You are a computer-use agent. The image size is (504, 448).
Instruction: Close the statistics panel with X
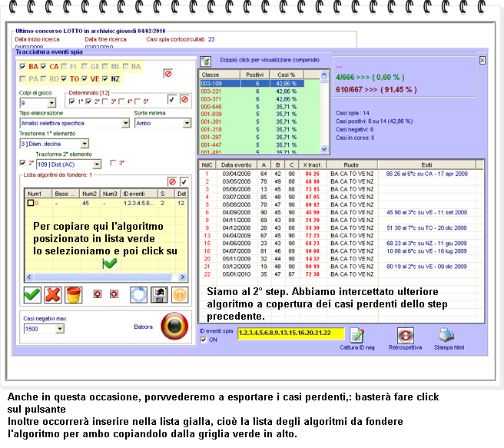coord(482,61)
